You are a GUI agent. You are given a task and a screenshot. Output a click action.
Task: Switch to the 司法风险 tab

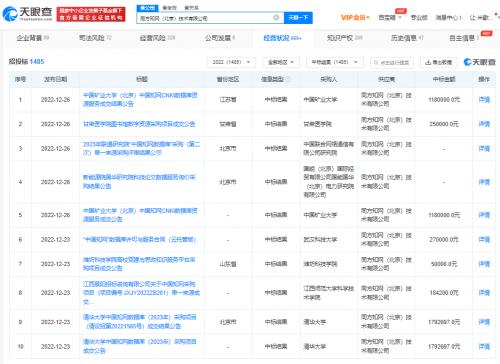click(95, 38)
